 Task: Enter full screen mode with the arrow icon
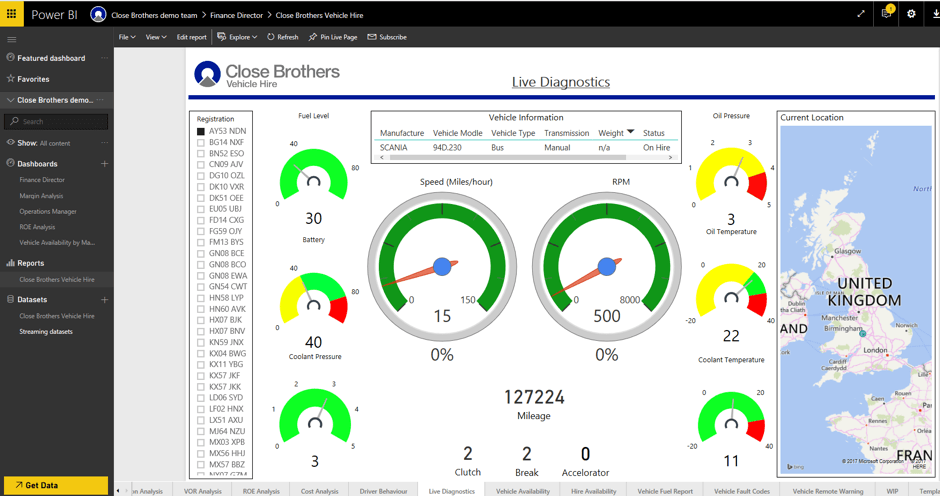coord(861,14)
